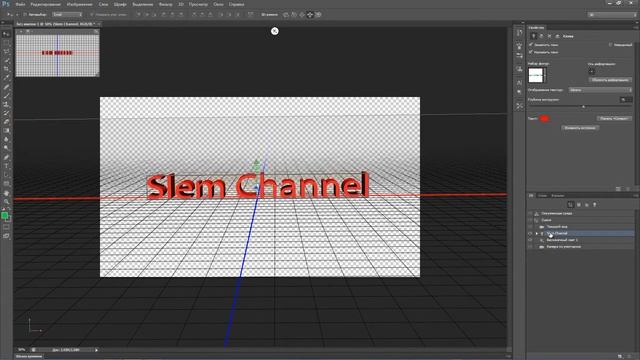Activate the Drag 3D Object mode icon
The image size is (640, 360).
coord(302,15)
